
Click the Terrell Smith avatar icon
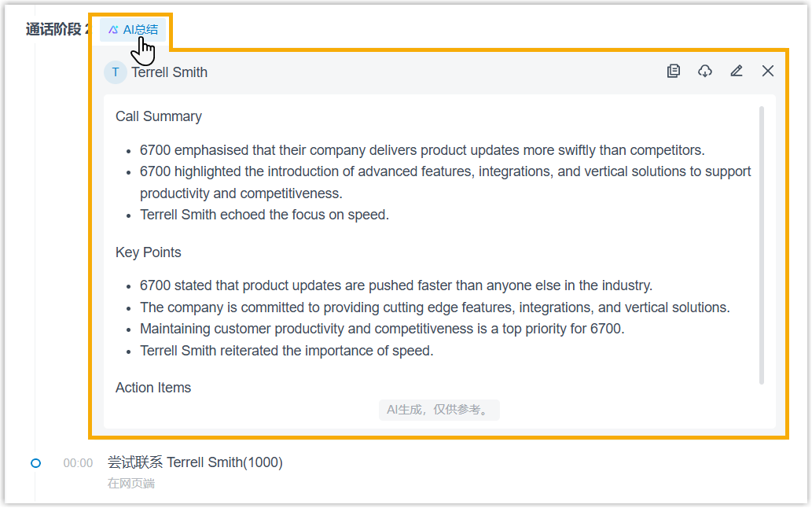tap(116, 72)
